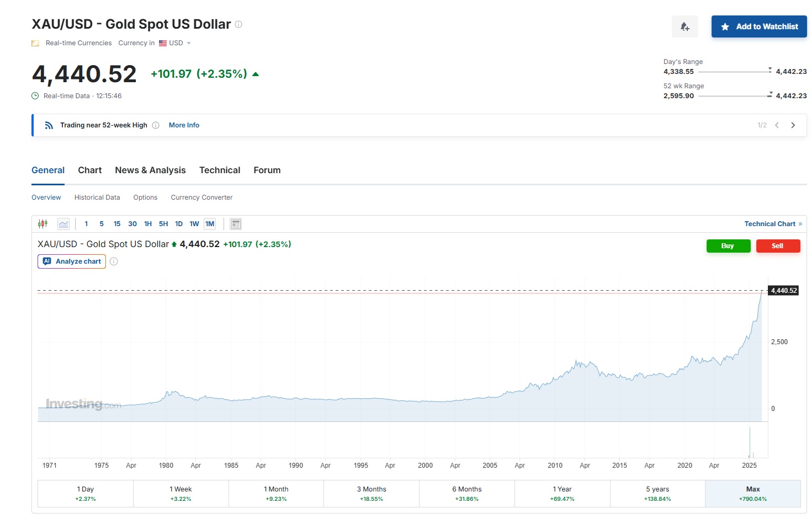Switch to the Chart tab
Viewport: 812px width, 524px height.
[90, 170]
